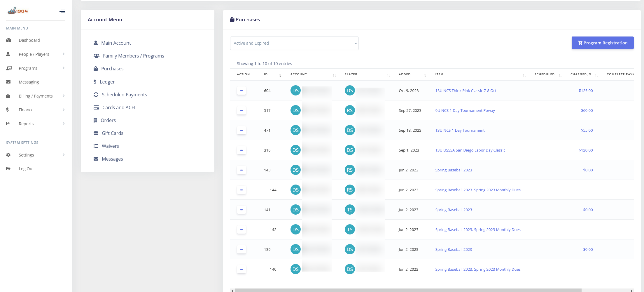The height and width of the screenshot is (292, 644).
Task: Click RS player avatar in row 517
Action: click(350, 110)
